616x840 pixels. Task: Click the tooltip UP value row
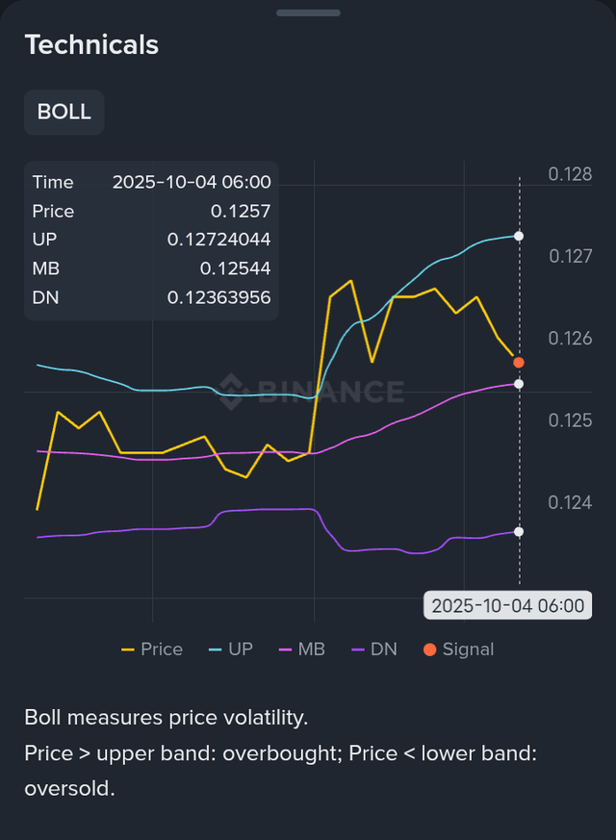coord(151,240)
